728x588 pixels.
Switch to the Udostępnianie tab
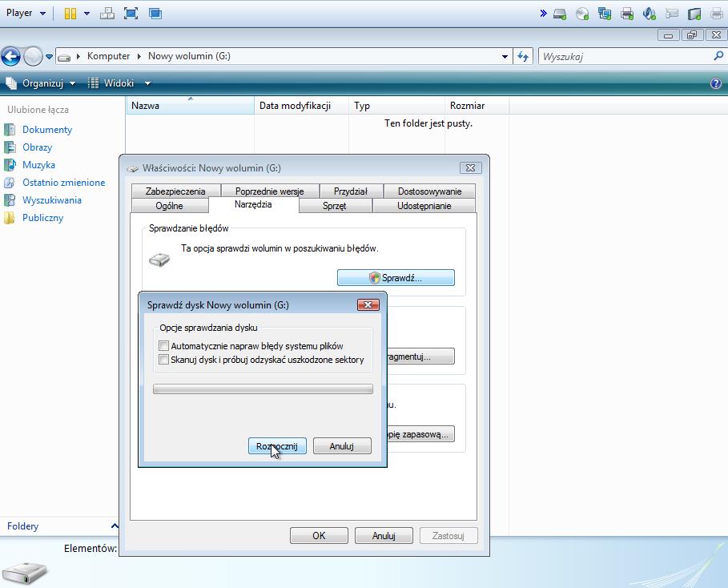click(424, 205)
